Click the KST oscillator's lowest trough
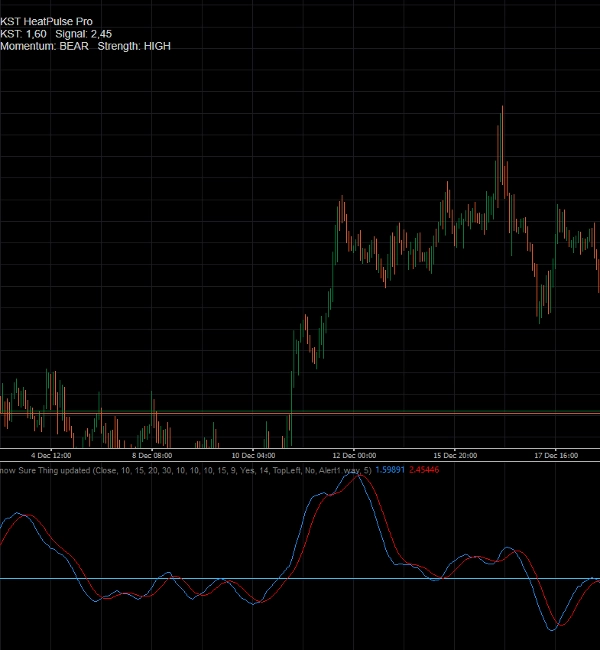 coord(553,628)
